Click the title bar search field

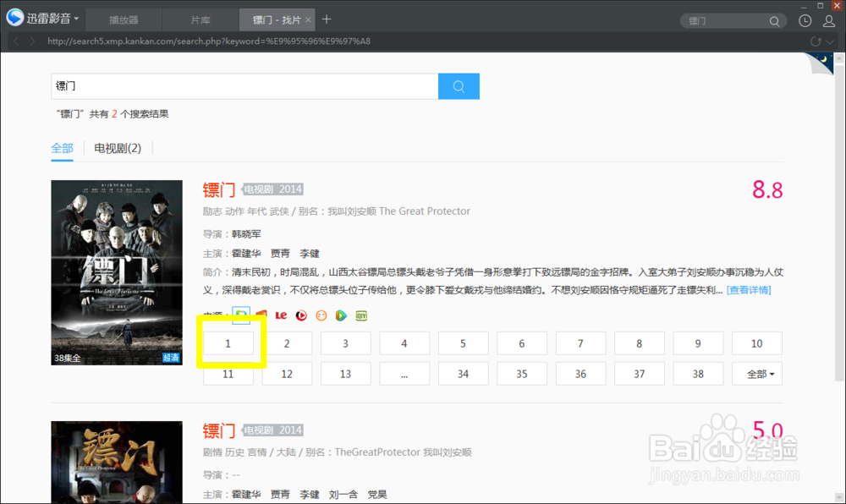[x=726, y=21]
